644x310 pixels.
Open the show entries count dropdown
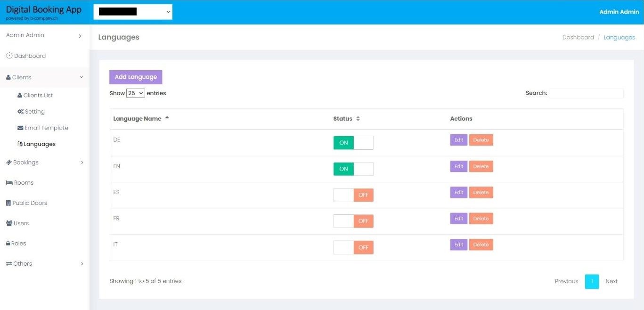click(x=136, y=93)
